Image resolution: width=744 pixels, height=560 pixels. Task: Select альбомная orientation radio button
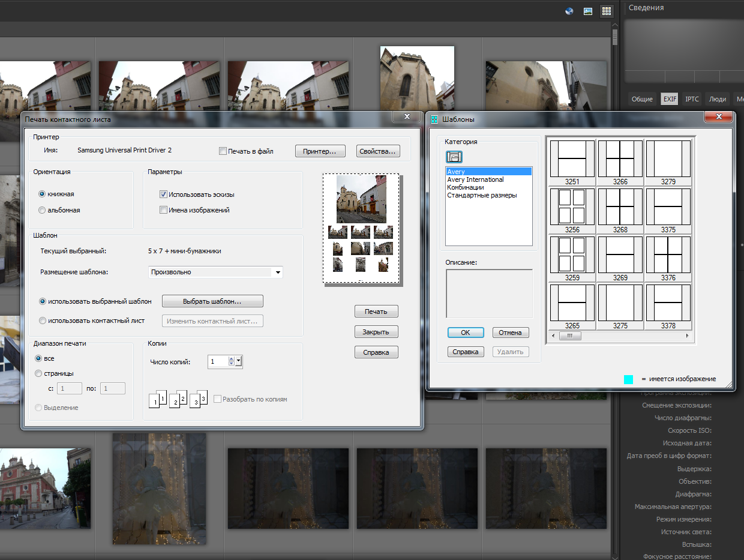pos(42,210)
